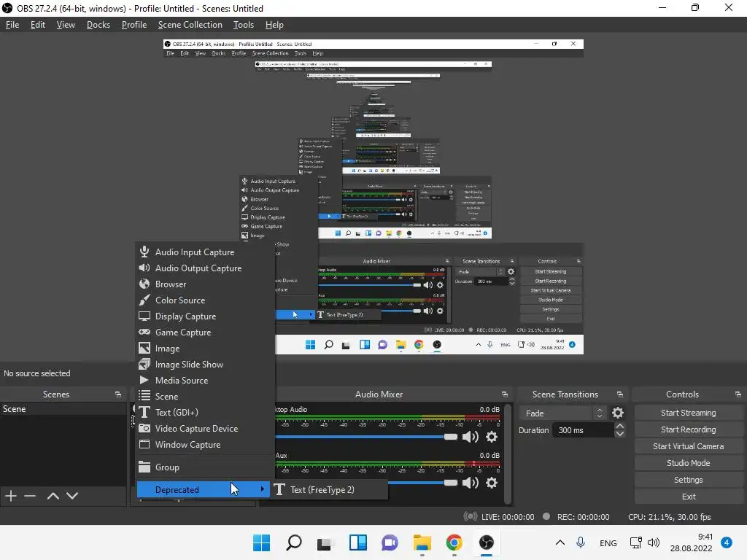
Task: Open the View menu
Action: point(66,25)
